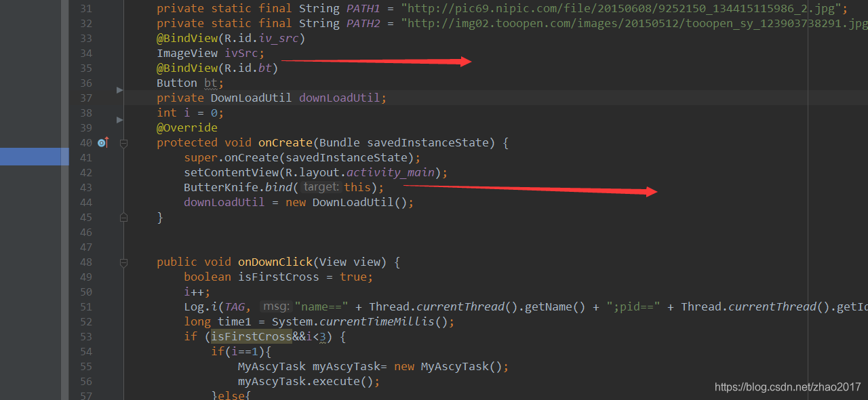Screen dimensions: 868x400
Task: Click the '}else{' line
Action: click(x=231, y=396)
